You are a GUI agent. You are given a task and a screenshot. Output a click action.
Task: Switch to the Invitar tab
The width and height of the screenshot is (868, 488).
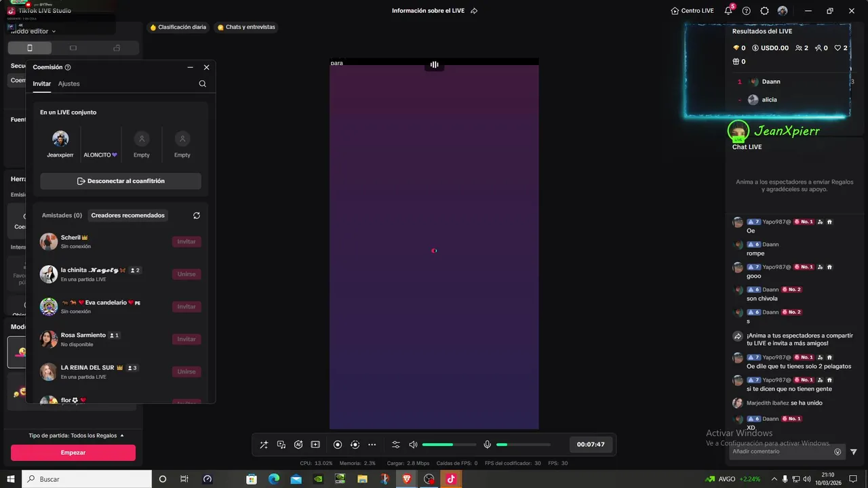tap(41, 84)
